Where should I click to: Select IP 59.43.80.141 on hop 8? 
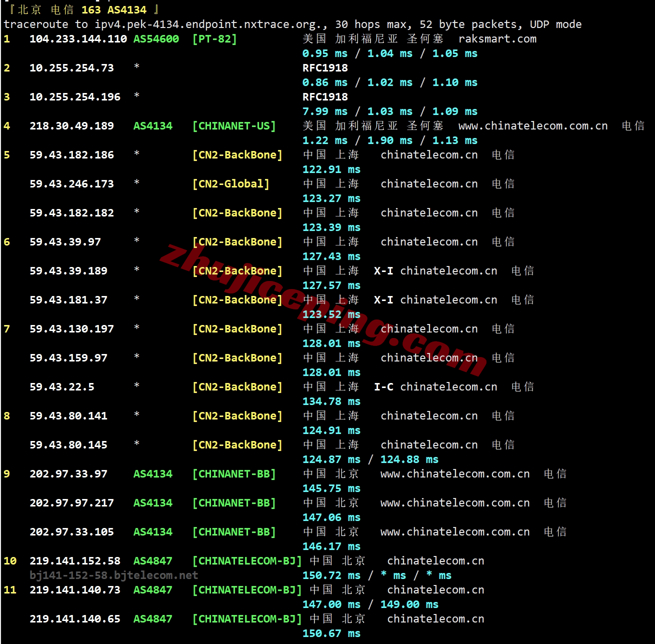(68, 416)
